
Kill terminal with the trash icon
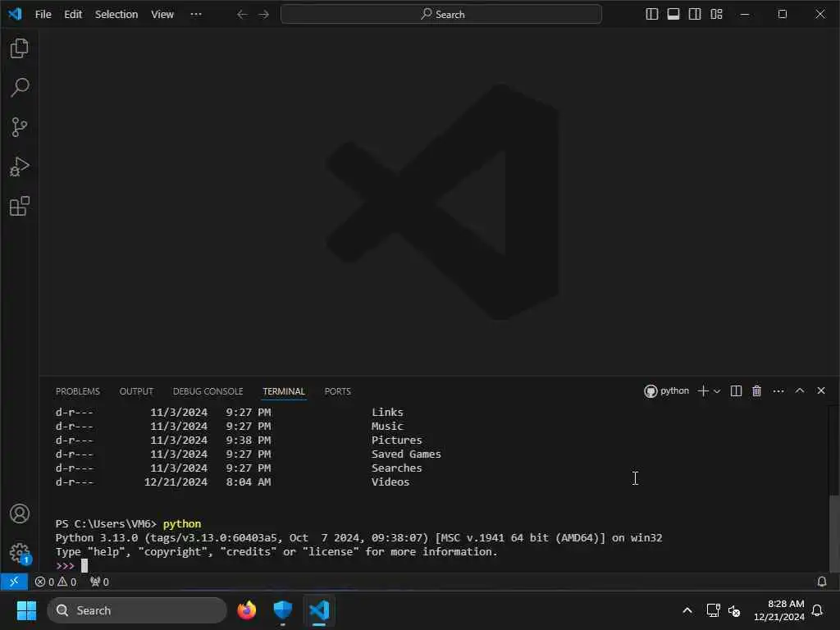[756, 391]
